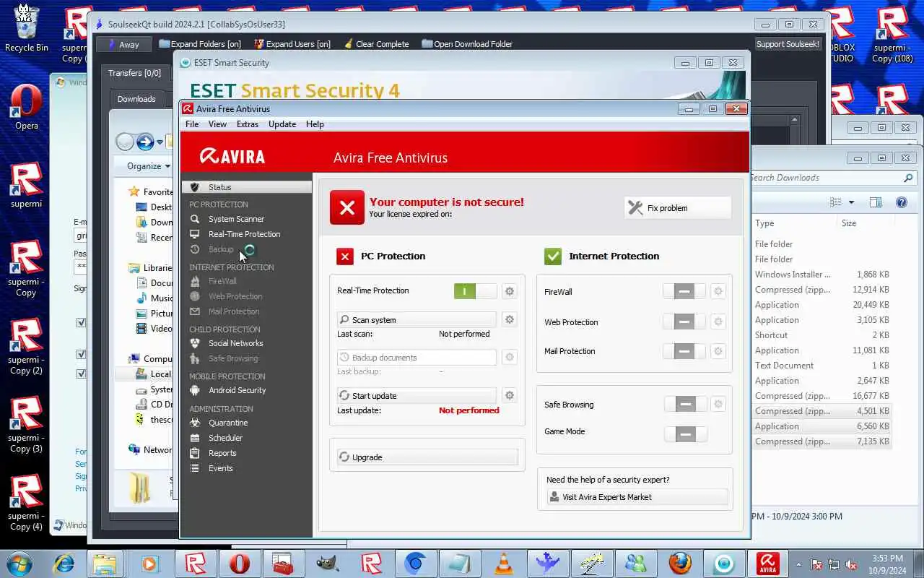Select Downloads tab in SoulseekQt
The image size is (924, 578).
point(136,99)
